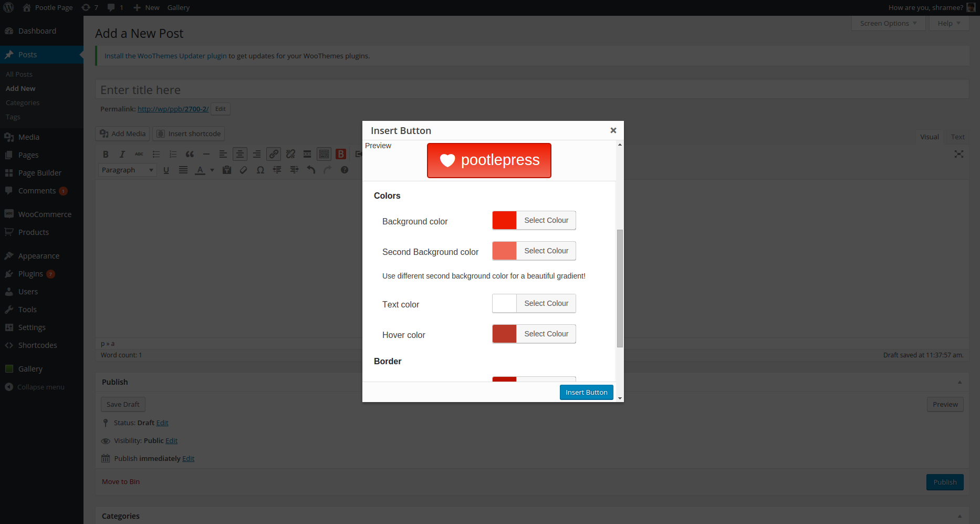This screenshot has height=524, width=980.
Task: Open the shramee user account menu
Action: click(x=932, y=7)
